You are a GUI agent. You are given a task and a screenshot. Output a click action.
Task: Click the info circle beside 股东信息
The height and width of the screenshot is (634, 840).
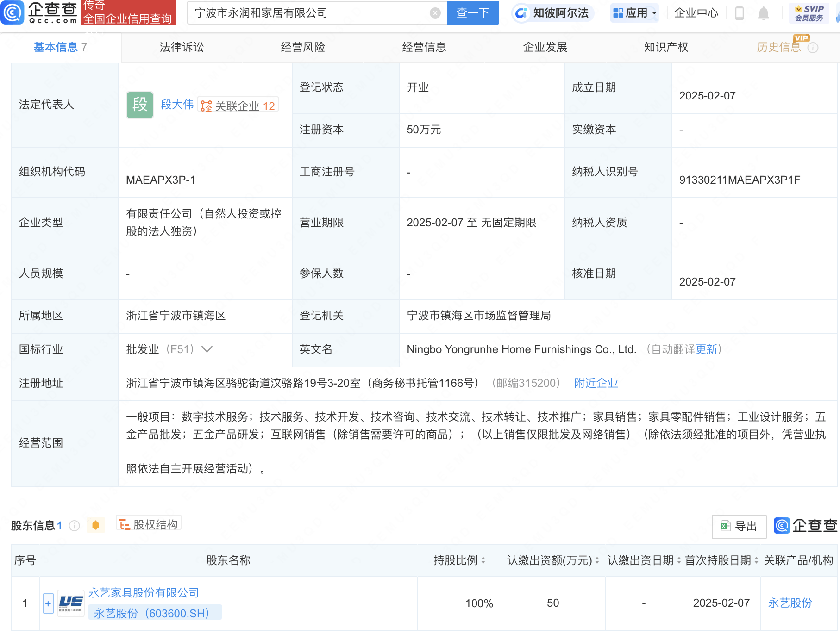74,525
